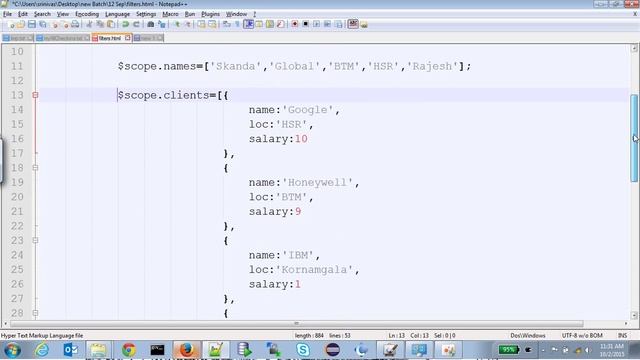640x360 pixels.
Task: Click the macro Playback icon
Action: pyautogui.click(x=316, y=24)
